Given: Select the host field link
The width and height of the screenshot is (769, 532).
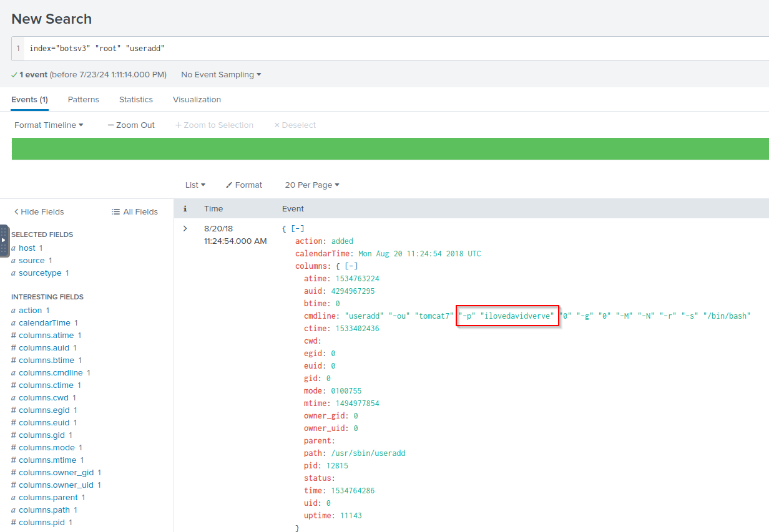Looking at the screenshot, I should click(x=27, y=248).
